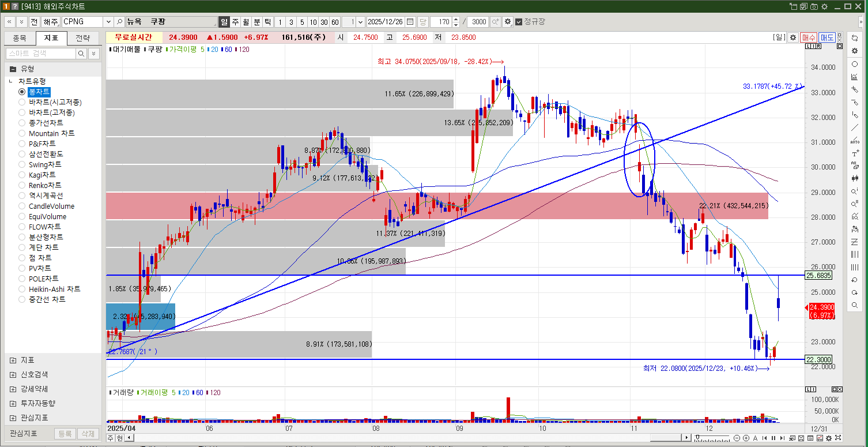The image size is (868, 447).
Task: Open settings gear next to 매수 button
Action: tap(793, 37)
